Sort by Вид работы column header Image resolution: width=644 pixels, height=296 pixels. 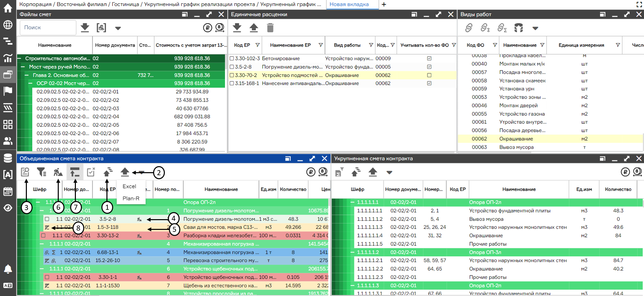tap(347, 45)
